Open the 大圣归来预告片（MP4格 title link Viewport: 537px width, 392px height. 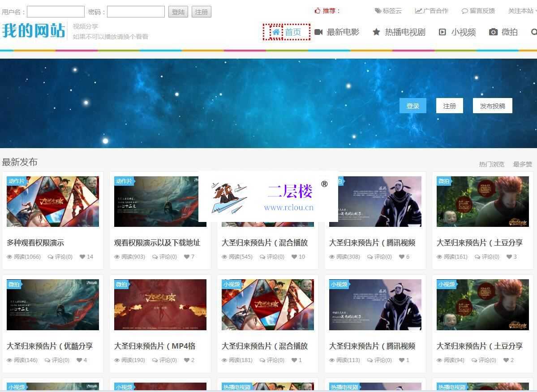(x=155, y=346)
